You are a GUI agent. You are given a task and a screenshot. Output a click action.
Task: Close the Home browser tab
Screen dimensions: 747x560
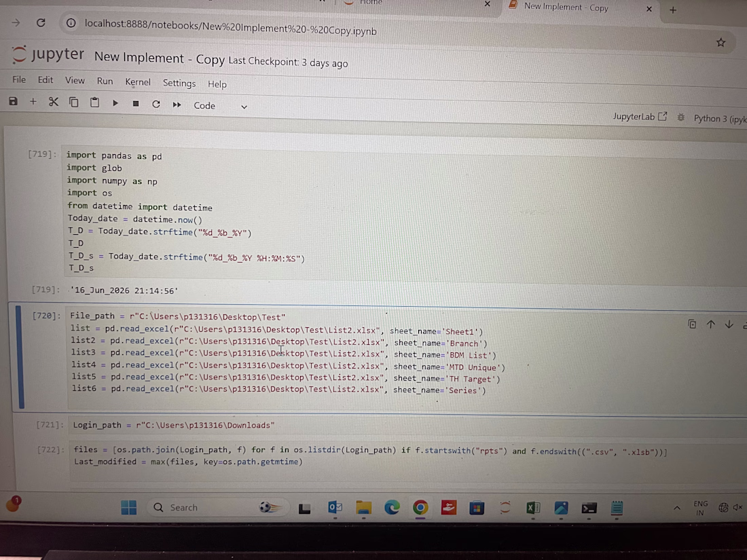coord(487,4)
